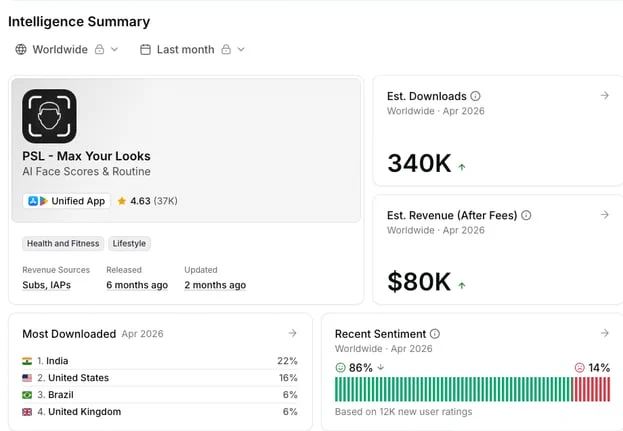Open the Est. Revenue details arrow
This screenshot has width=623, height=431.
pyautogui.click(x=604, y=215)
